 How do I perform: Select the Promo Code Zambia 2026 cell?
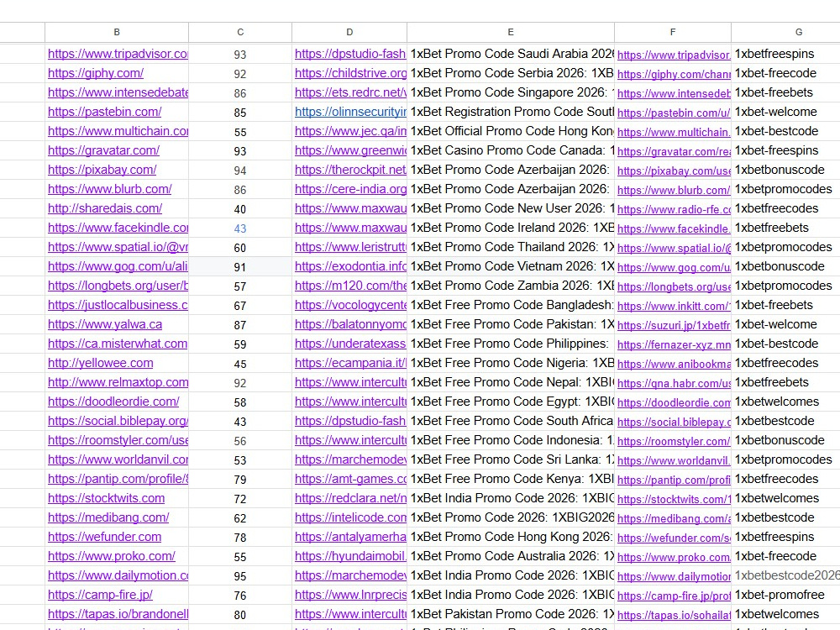[x=511, y=285]
